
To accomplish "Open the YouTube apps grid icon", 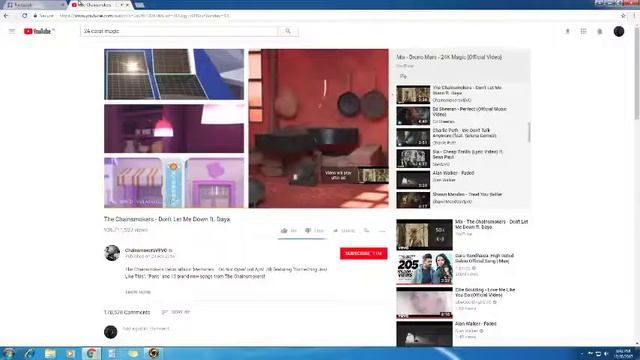I will click(583, 31).
